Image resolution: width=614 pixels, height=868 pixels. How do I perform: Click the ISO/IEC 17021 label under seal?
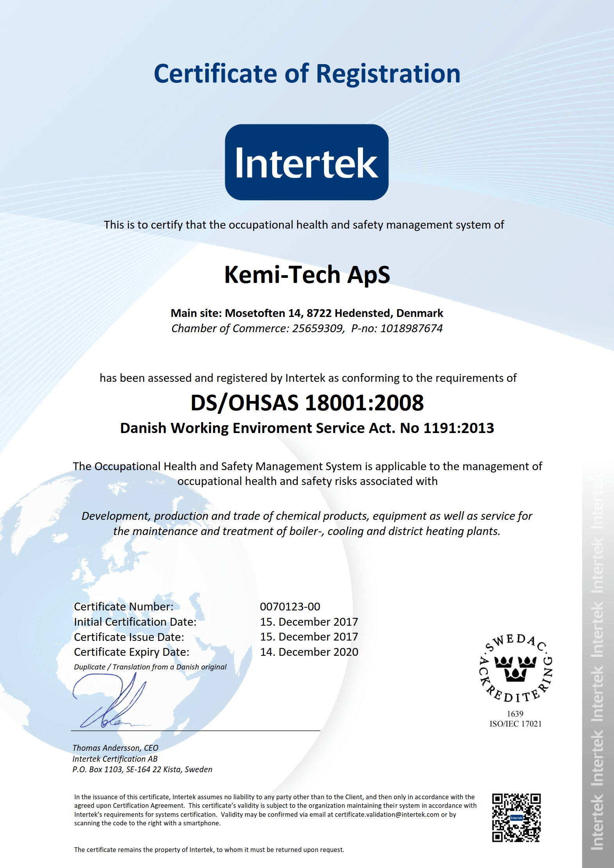(516, 724)
